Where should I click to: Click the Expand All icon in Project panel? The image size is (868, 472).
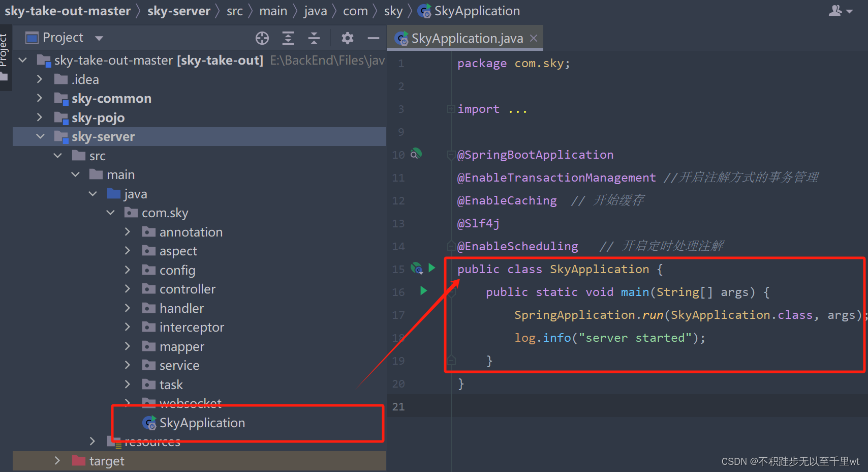point(288,38)
